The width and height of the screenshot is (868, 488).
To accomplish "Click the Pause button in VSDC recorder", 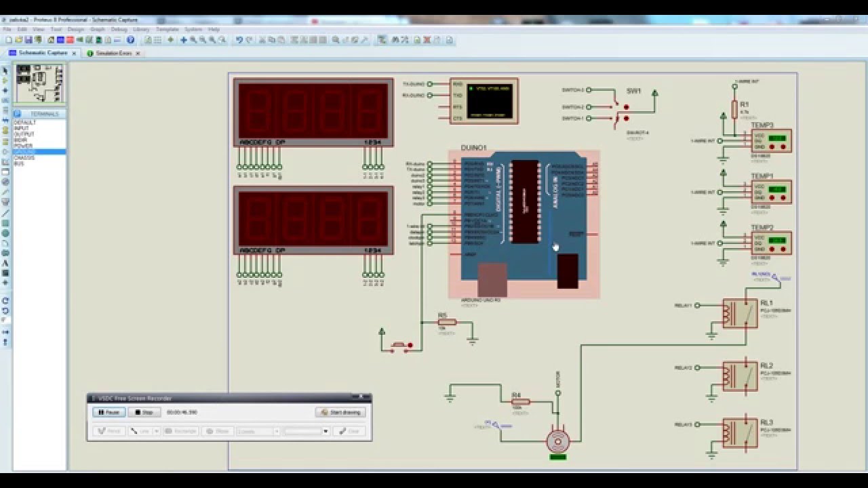I will [108, 412].
